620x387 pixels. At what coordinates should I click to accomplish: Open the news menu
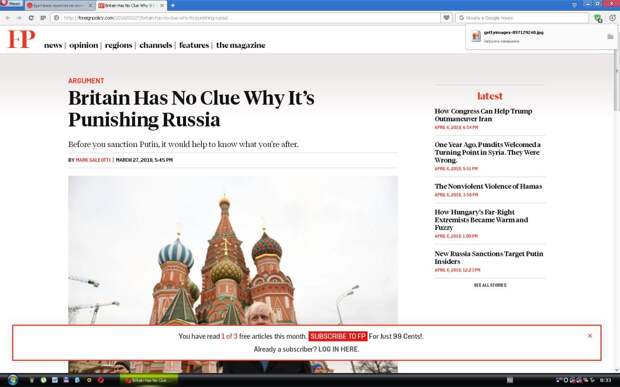click(x=53, y=45)
